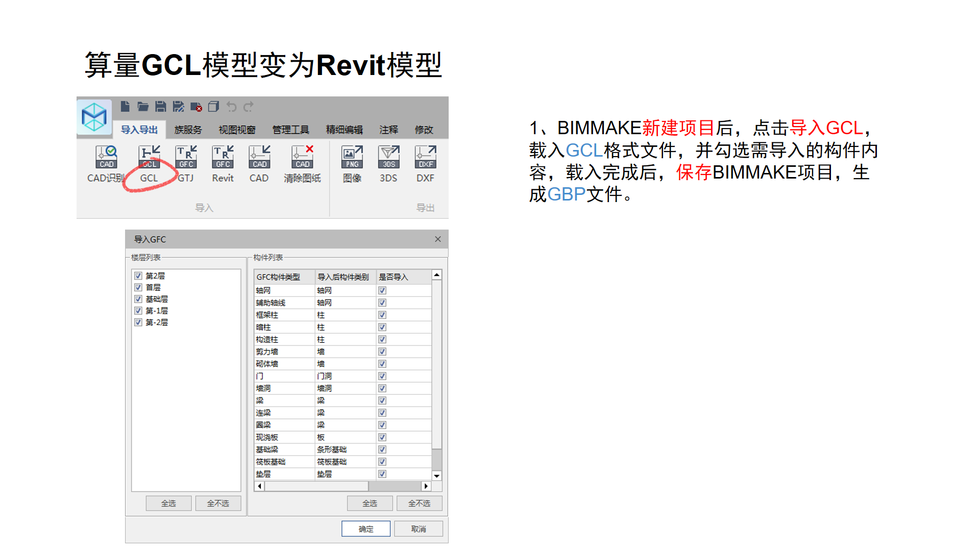This screenshot has height=551, width=980.
Task: Click the 导入后构件类别 column header
Action: (346, 277)
